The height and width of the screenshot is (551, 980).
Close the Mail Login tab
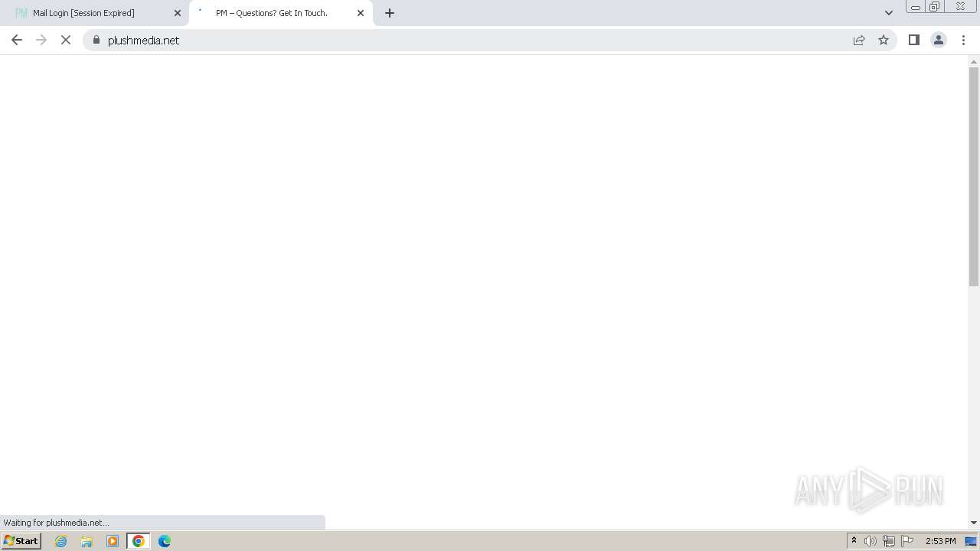(x=178, y=13)
